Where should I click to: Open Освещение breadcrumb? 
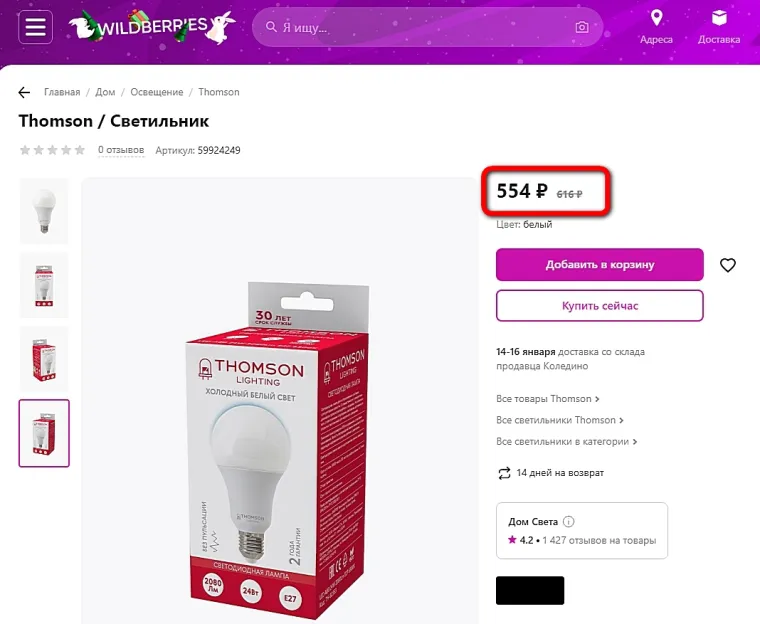point(157,92)
